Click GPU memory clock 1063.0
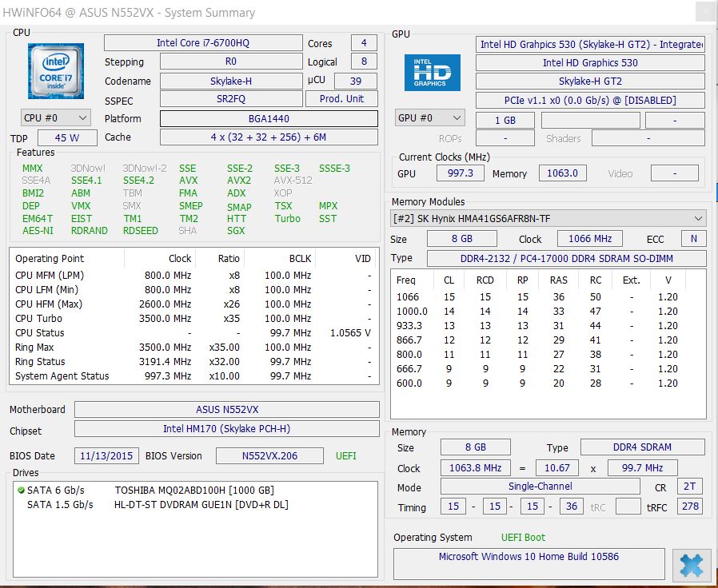Screen dimensions: 718x588 (562, 173)
